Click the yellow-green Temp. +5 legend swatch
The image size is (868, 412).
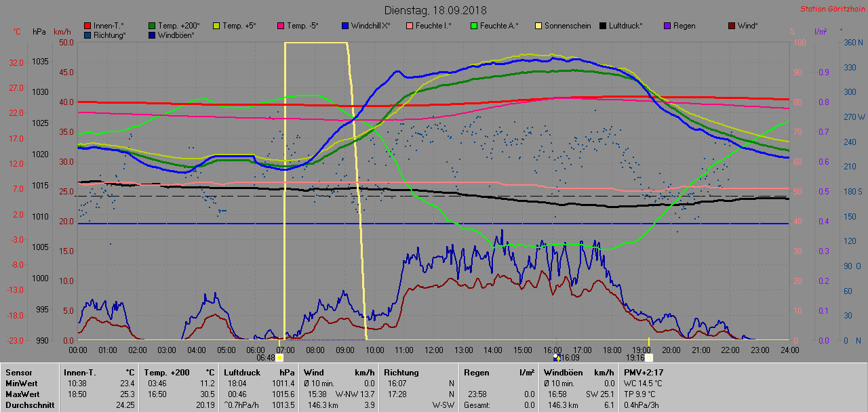click(x=217, y=26)
